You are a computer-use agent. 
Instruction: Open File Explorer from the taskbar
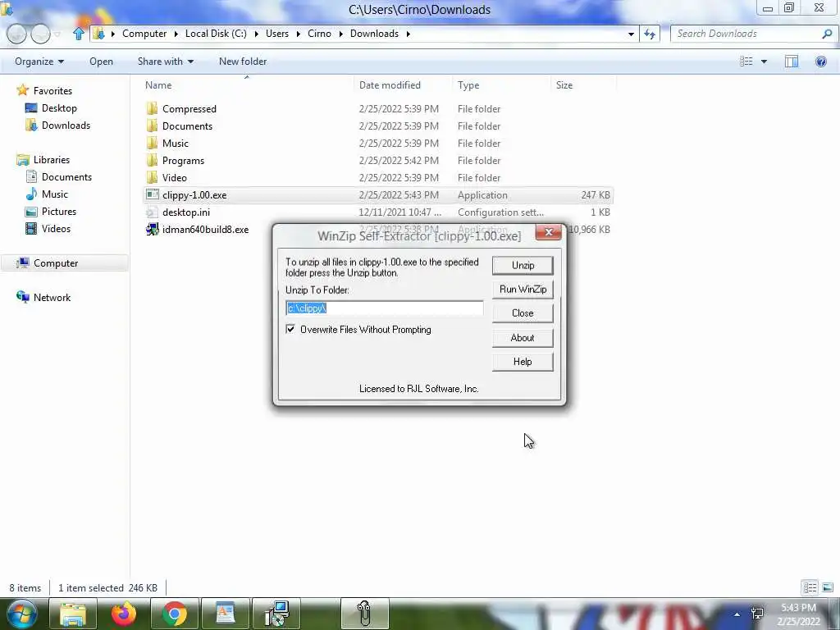point(72,614)
